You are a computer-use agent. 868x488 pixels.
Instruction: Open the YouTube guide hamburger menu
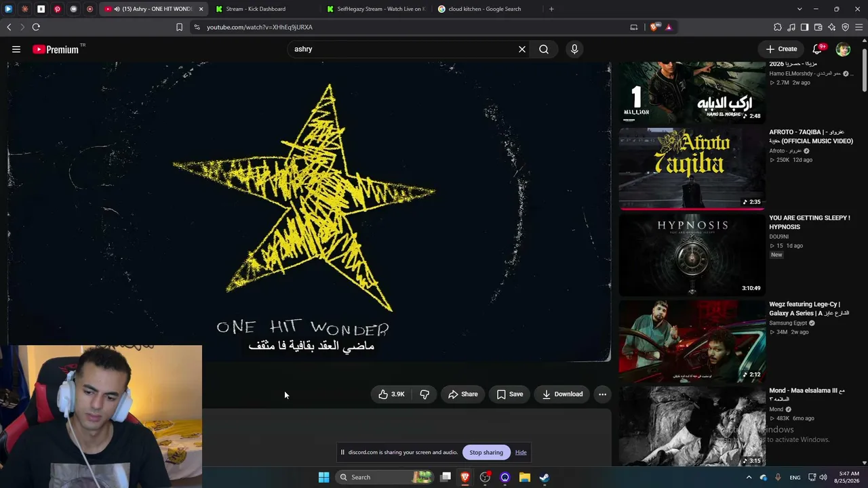pos(16,49)
